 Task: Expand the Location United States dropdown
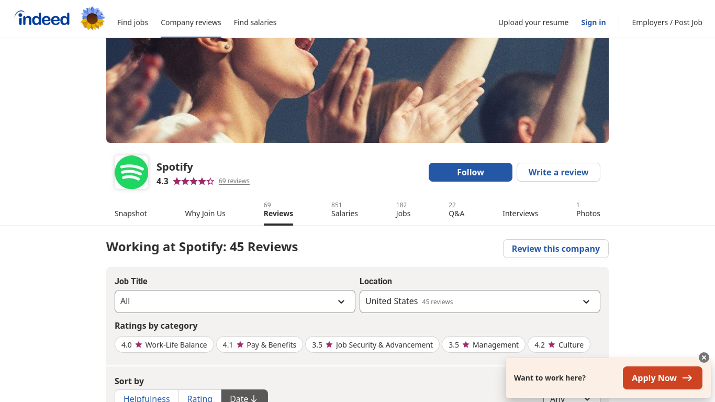(x=480, y=301)
